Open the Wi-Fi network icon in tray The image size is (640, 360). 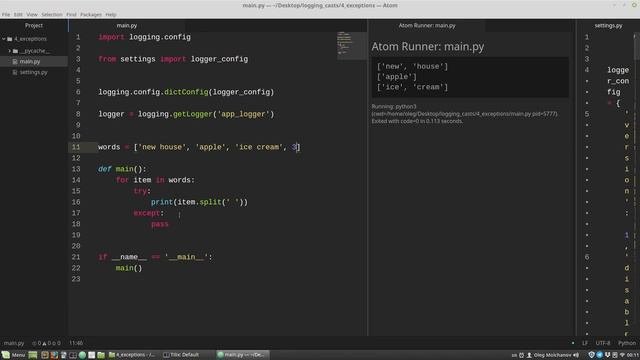[622, 355]
